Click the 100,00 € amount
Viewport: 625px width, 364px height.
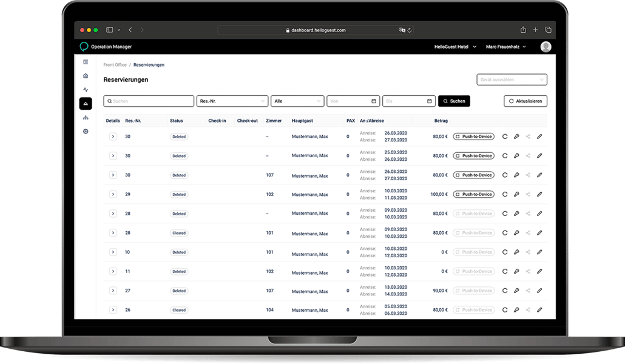(x=439, y=195)
